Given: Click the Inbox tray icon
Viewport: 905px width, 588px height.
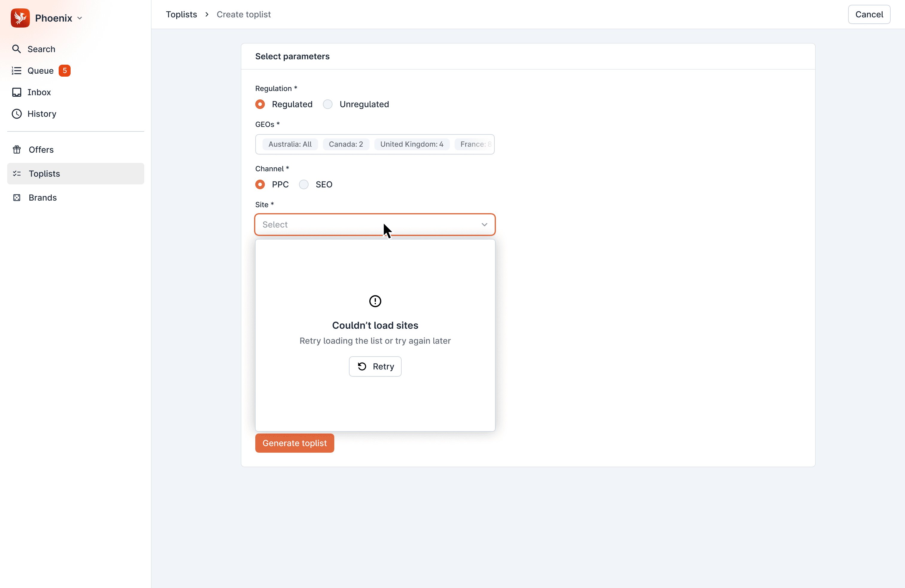Looking at the screenshot, I should 16,93.
